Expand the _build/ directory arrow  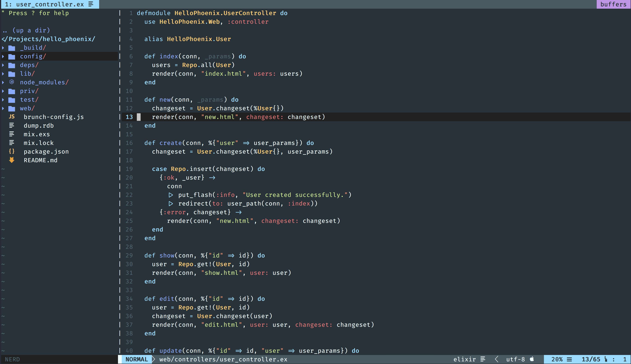(3, 48)
